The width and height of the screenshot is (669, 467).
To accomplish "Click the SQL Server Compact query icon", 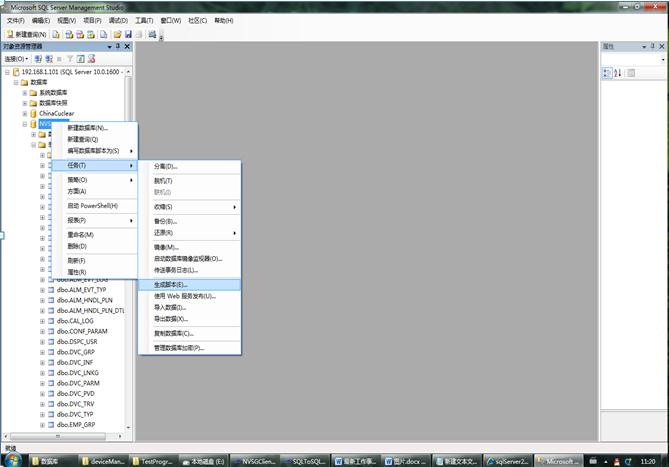I will tap(103, 34).
